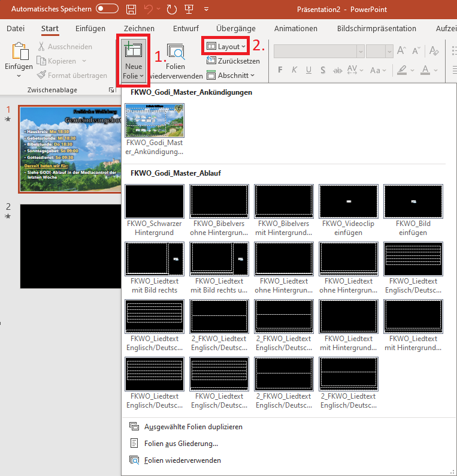457x476 pixels.
Task: Click Zurücksetzen in the ribbon
Action: (x=232, y=61)
